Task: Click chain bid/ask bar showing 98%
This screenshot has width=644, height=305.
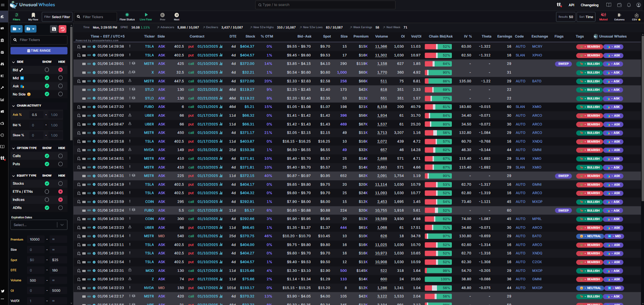Action: coord(438,271)
